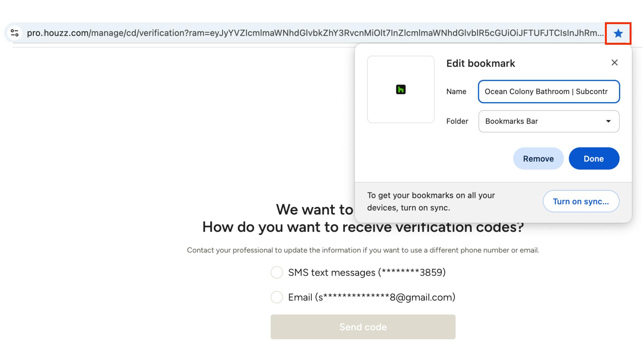Image resolution: width=644 pixels, height=357 pixels.
Task: Close the Edit bookmark popup
Action: (x=614, y=63)
